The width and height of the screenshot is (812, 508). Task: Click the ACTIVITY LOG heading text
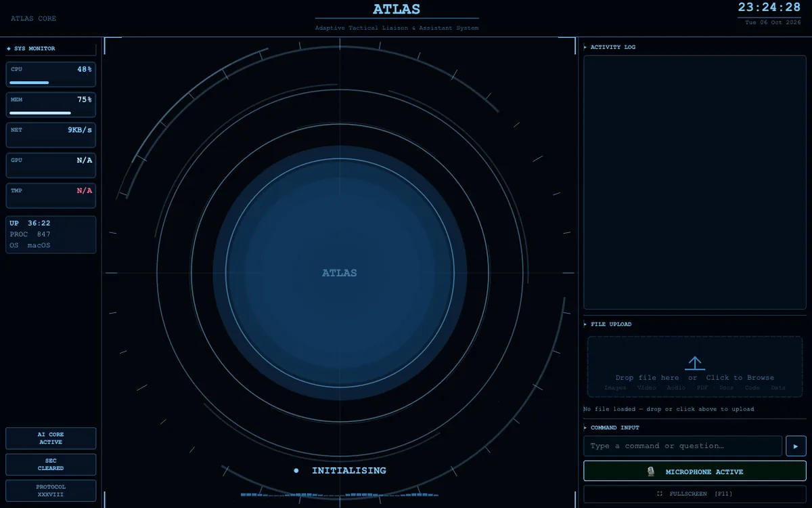(613, 47)
